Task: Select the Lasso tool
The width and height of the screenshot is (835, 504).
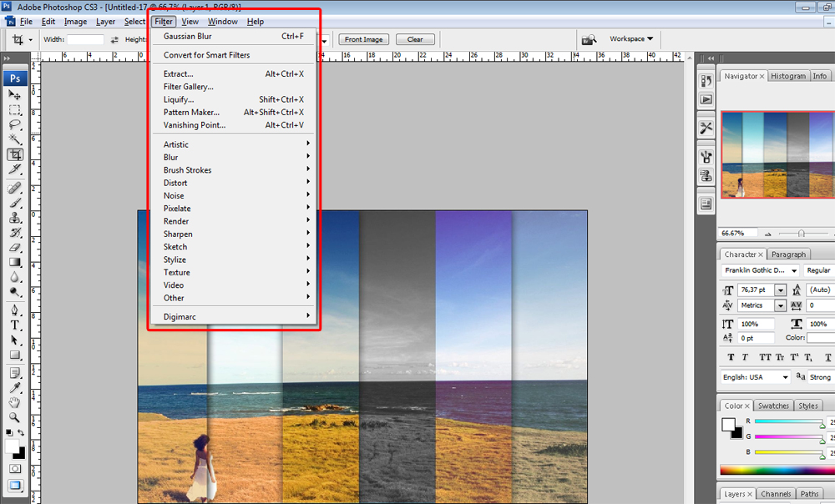Action: coord(15,124)
